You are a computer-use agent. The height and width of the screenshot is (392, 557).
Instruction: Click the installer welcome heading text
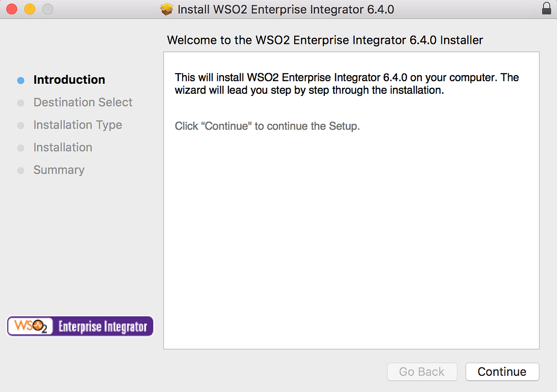point(325,40)
